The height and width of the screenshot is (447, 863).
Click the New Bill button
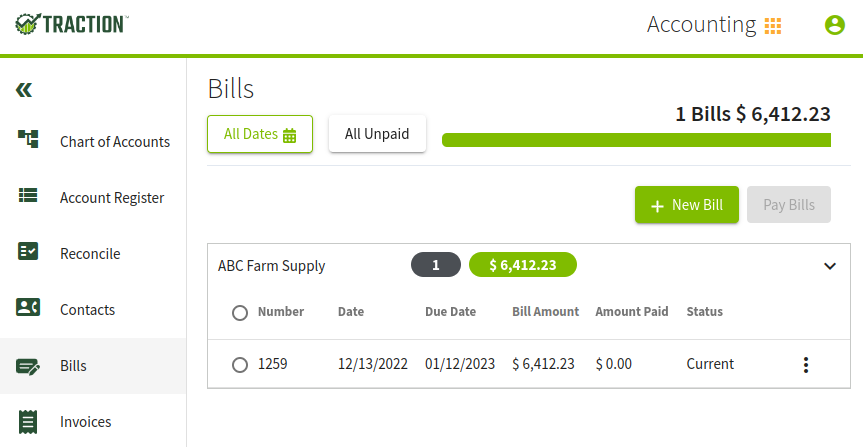(x=687, y=205)
